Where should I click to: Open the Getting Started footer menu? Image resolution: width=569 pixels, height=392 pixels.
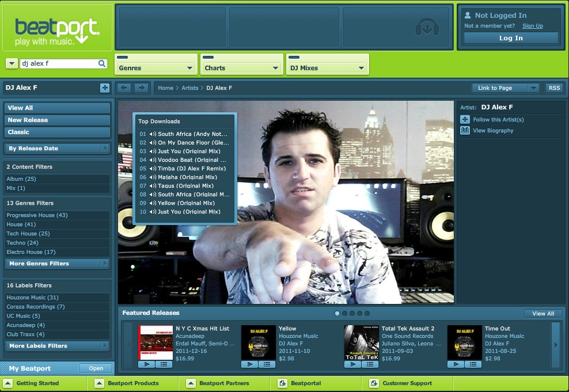click(x=37, y=383)
